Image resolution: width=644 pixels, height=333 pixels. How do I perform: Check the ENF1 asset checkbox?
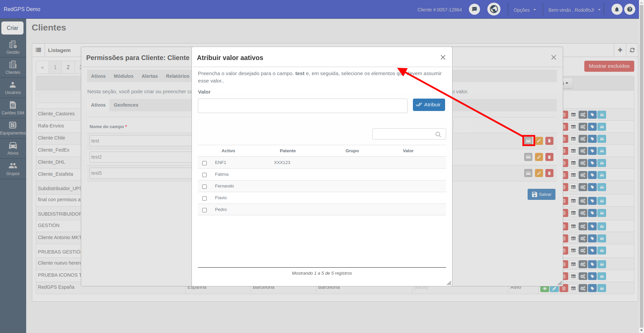click(204, 163)
